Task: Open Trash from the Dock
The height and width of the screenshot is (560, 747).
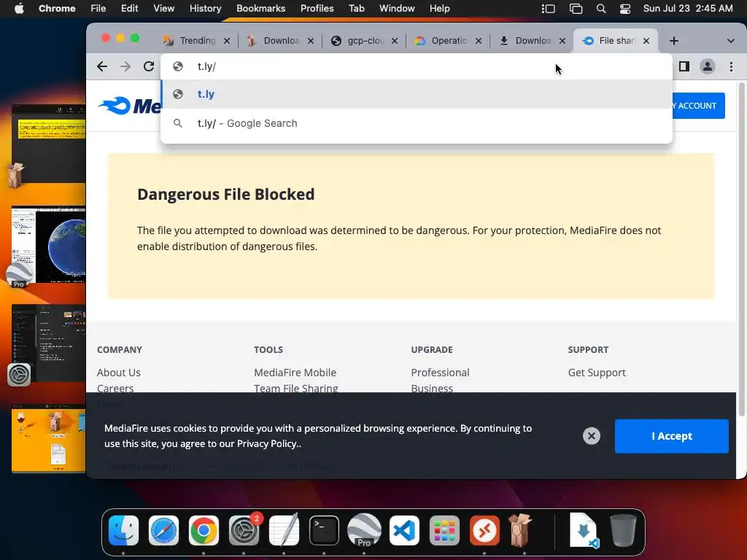Action: [x=623, y=531]
